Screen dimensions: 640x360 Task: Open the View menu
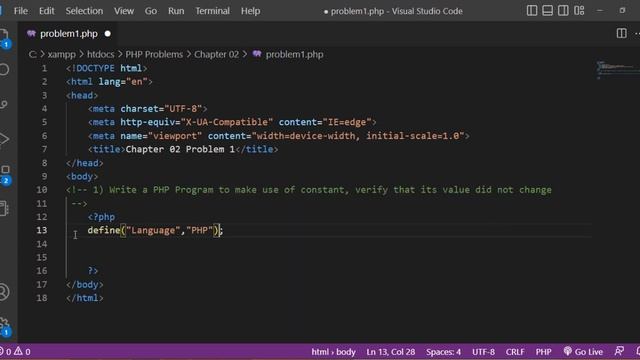(x=124, y=11)
